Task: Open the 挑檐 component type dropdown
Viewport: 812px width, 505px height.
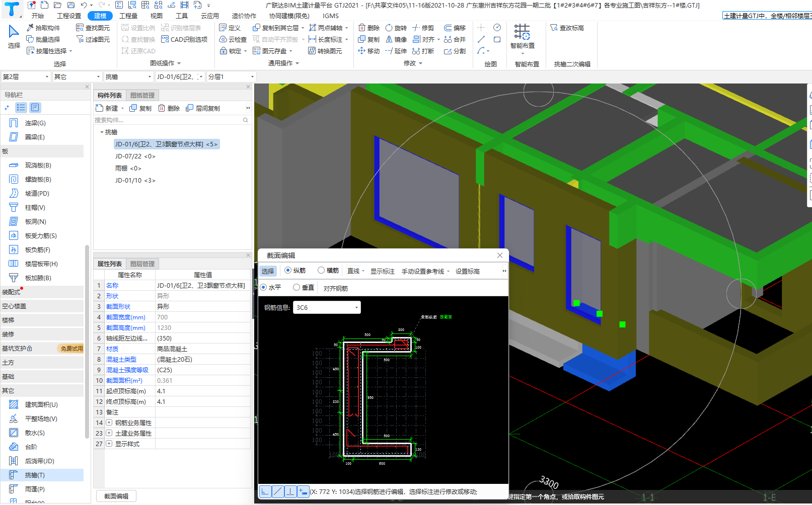Action: tap(128, 76)
